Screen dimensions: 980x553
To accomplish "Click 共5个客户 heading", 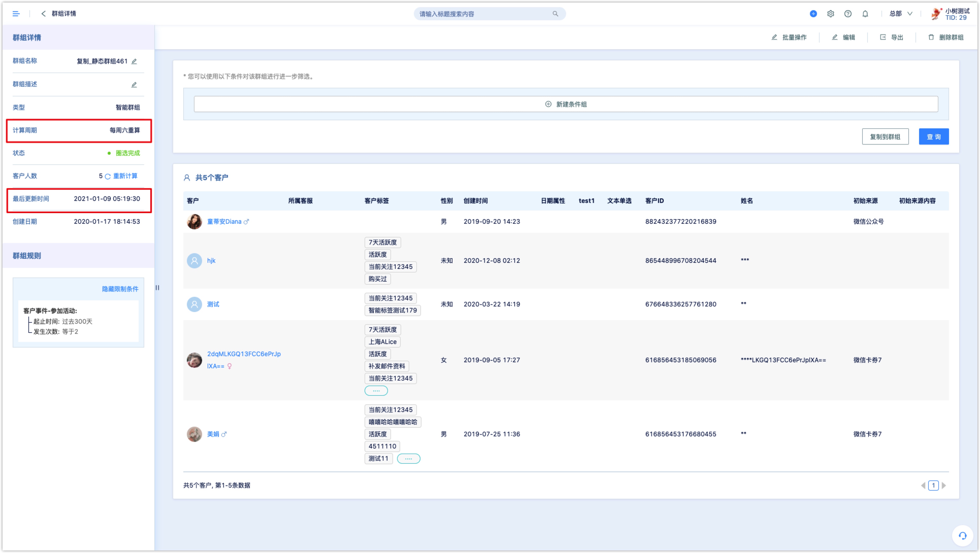I will (211, 178).
